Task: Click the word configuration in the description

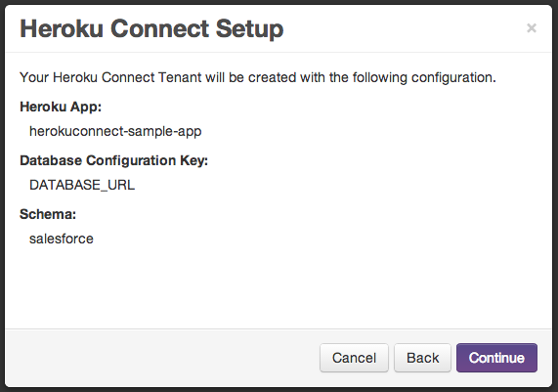Action: [453, 77]
